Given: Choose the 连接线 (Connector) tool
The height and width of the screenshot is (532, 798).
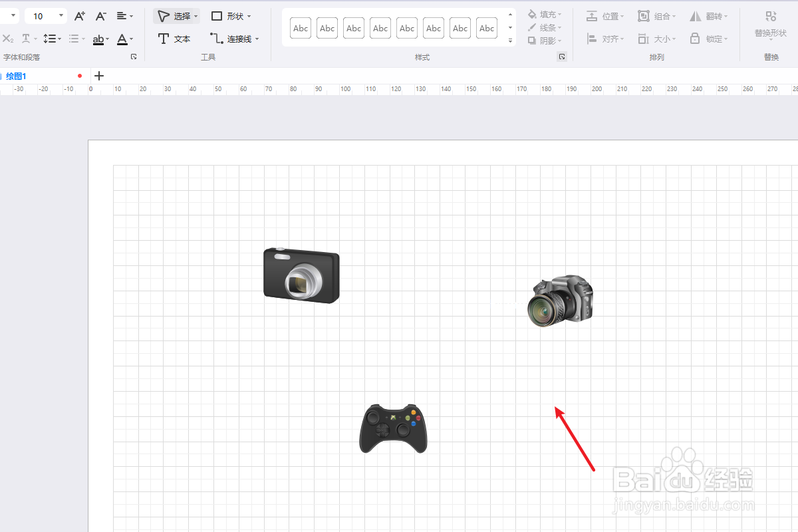Looking at the screenshot, I should click(234, 39).
